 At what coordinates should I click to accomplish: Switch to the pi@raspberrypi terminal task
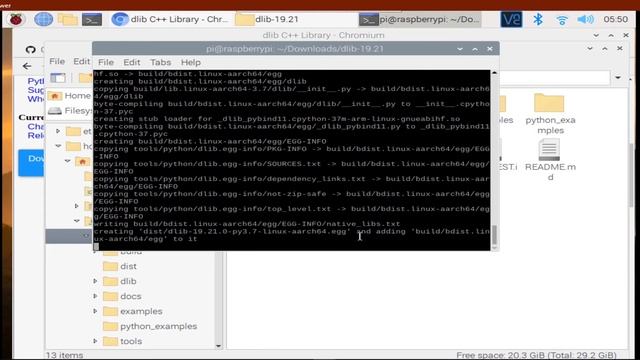pyautogui.click(x=420, y=19)
